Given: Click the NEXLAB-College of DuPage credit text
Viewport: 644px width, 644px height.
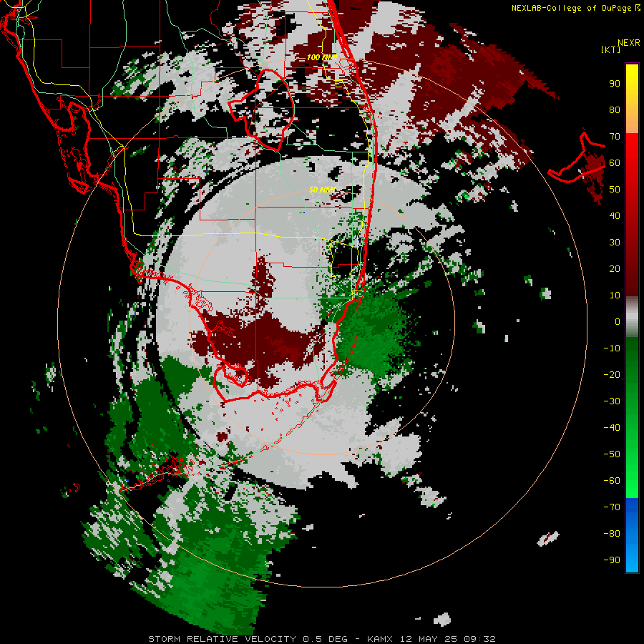Looking at the screenshot, I should [x=571, y=8].
